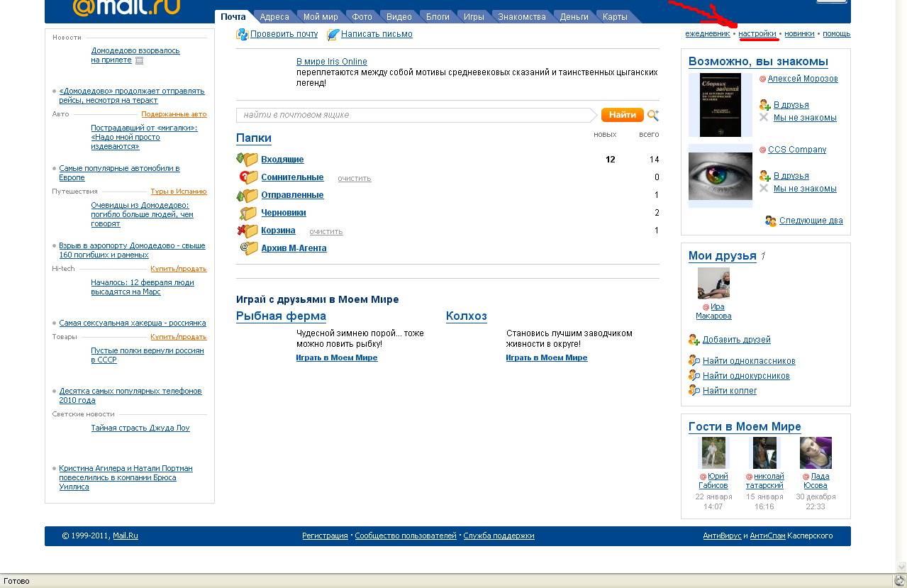Viewport: 907px width, 588px height.
Task: Click the Найти коллег icon
Action: pos(694,391)
